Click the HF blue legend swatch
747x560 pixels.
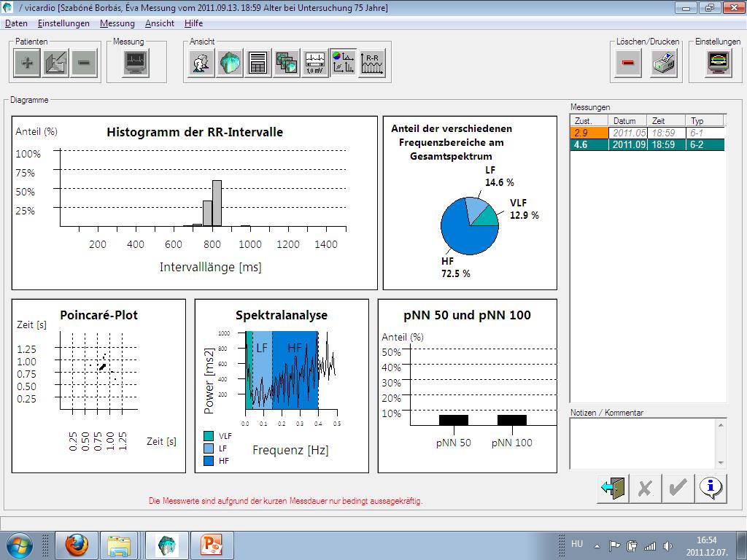click(x=209, y=461)
